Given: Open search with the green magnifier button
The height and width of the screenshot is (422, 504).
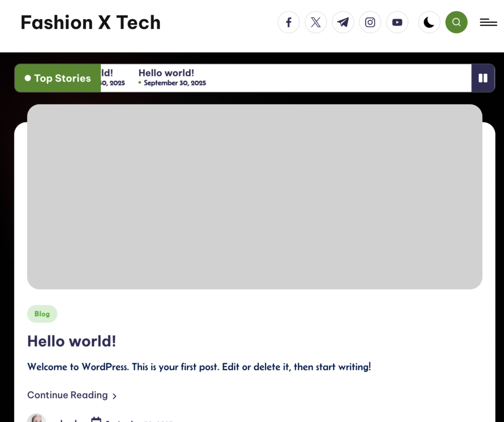Looking at the screenshot, I should pos(456,22).
